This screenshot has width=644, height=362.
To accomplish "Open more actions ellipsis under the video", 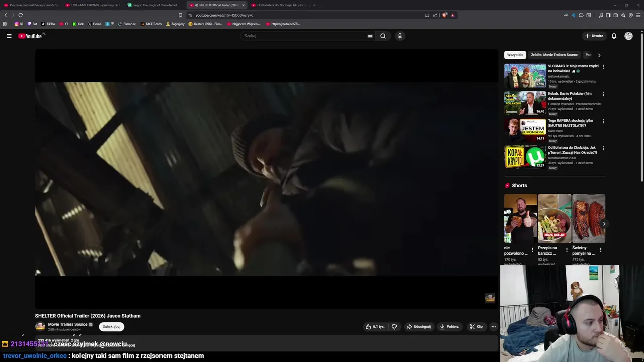I will click(493, 327).
